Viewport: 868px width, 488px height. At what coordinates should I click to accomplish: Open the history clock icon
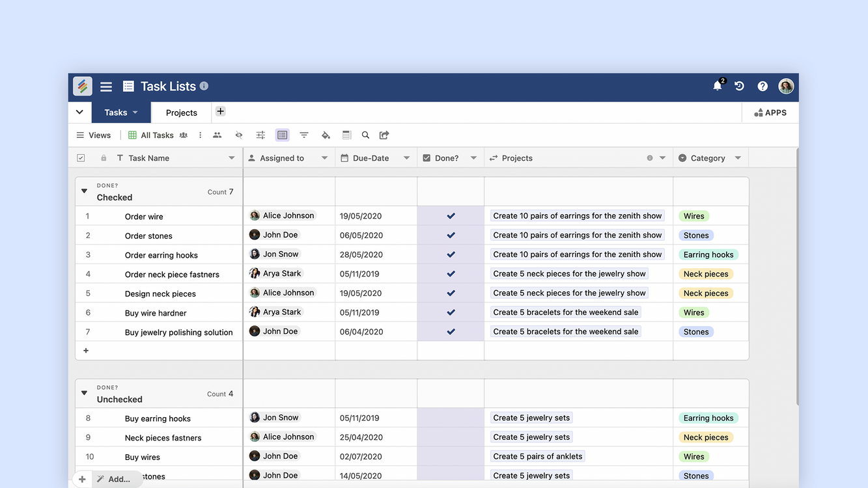pos(739,86)
